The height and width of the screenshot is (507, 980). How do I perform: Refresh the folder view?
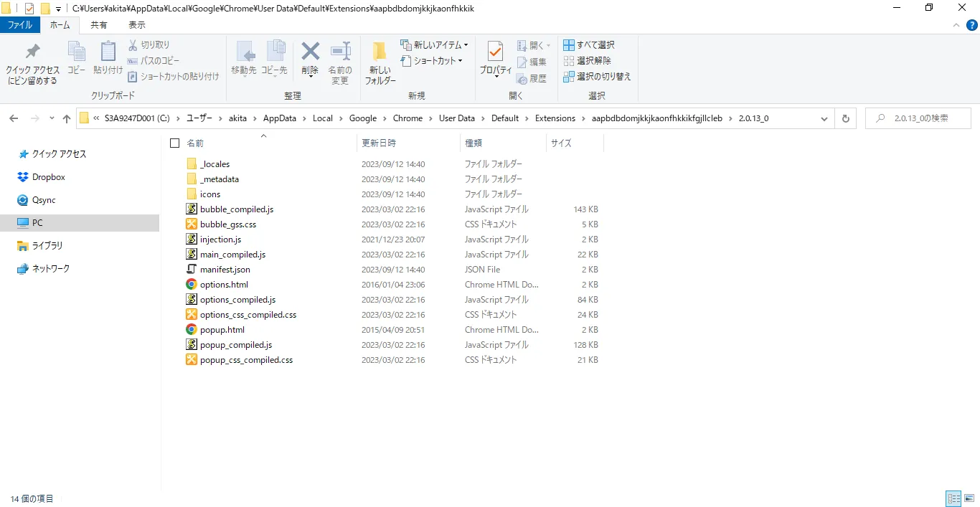[x=846, y=118]
